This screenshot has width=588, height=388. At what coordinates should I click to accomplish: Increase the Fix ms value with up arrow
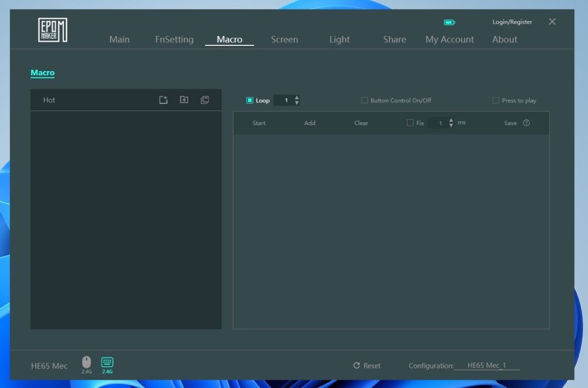tap(451, 120)
